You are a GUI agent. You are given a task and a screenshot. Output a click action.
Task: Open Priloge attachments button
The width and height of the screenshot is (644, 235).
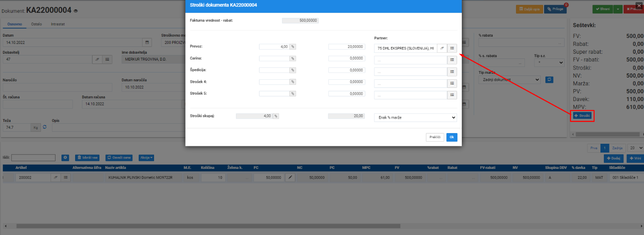[555, 9]
